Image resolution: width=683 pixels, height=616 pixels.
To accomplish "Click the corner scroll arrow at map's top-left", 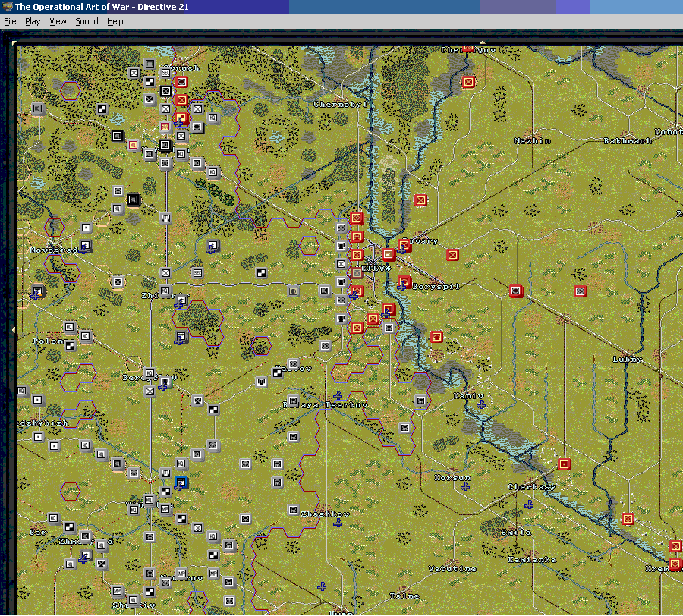I will (x=14, y=43).
